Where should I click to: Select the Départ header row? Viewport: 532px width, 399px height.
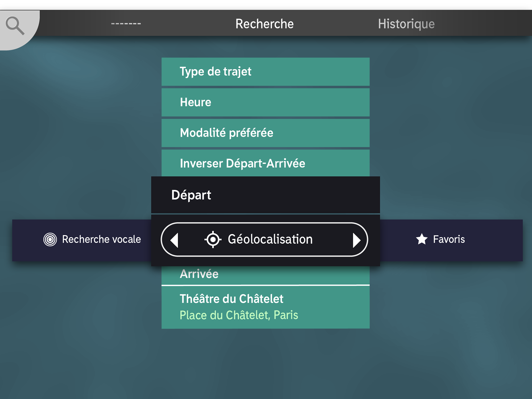click(x=265, y=195)
